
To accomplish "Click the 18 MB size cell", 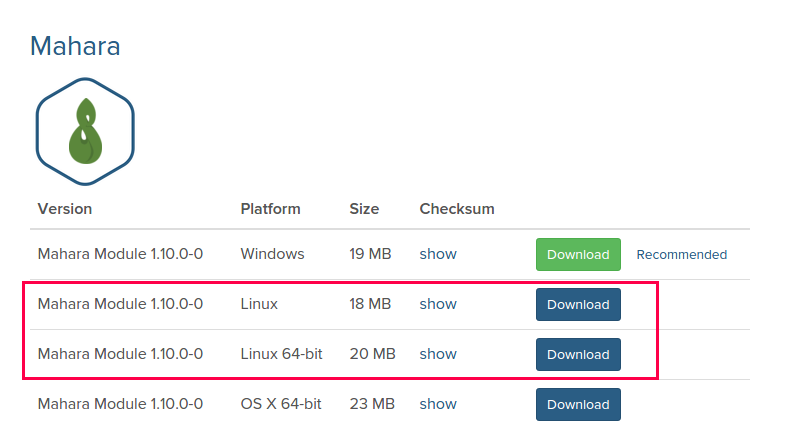I will [x=370, y=304].
